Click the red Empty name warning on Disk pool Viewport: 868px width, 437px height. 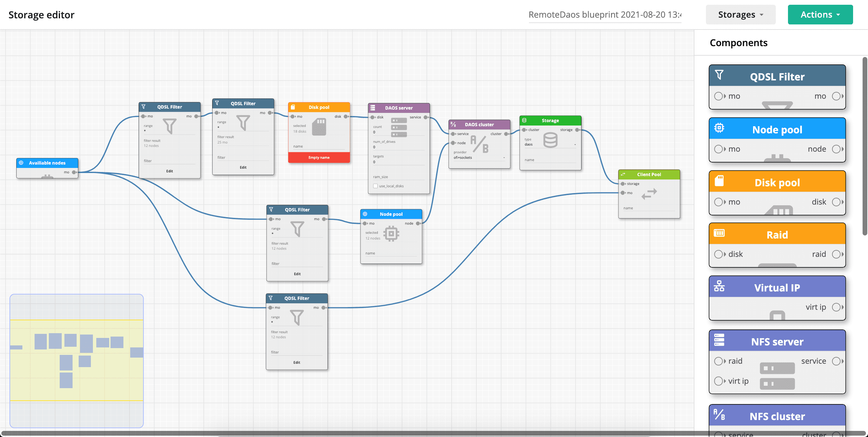point(319,157)
